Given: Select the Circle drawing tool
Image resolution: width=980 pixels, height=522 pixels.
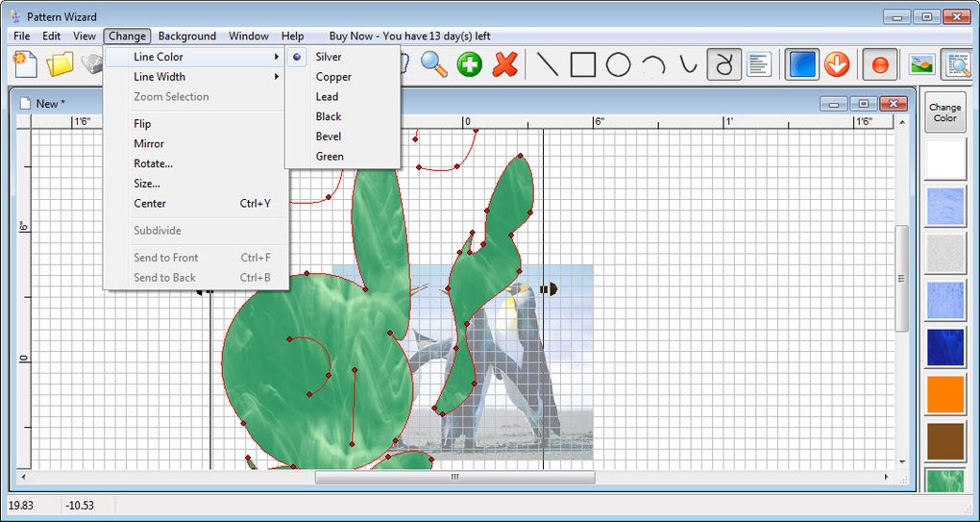Looking at the screenshot, I should click(x=618, y=64).
